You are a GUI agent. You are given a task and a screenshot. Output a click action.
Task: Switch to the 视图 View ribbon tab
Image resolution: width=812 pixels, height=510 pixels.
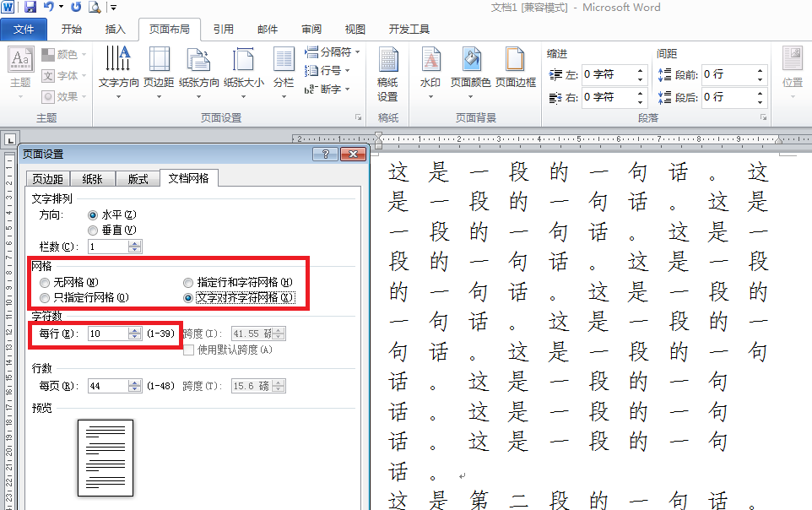(355, 30)
